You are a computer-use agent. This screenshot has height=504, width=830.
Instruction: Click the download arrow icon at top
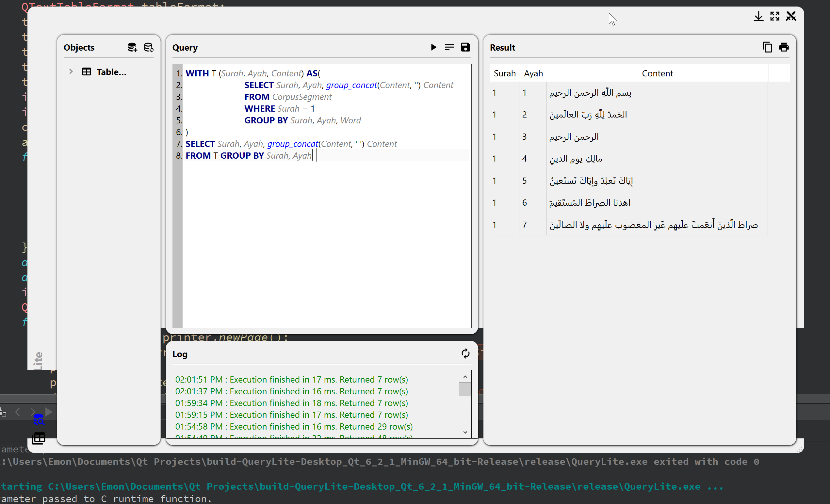[x=758, y=16]
